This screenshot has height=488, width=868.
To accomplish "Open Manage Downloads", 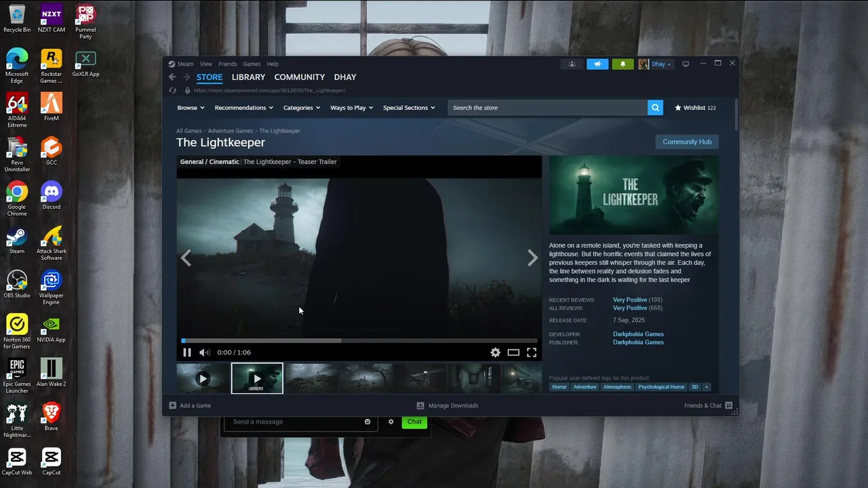I will (448, 405).
